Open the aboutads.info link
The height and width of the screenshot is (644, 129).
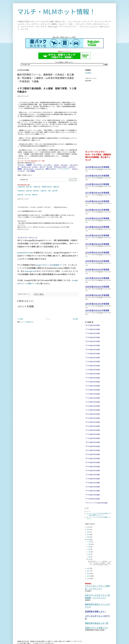pyautogui.click(x=30, y=271)
